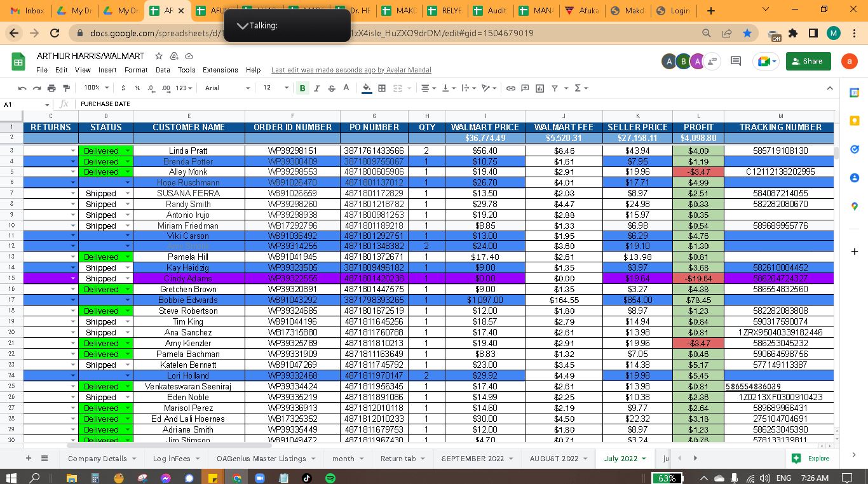Viewport: 868px width, 484px height.
Task: Toggle italic formatting
Action: pyautogui.click(x=316, y=88)
